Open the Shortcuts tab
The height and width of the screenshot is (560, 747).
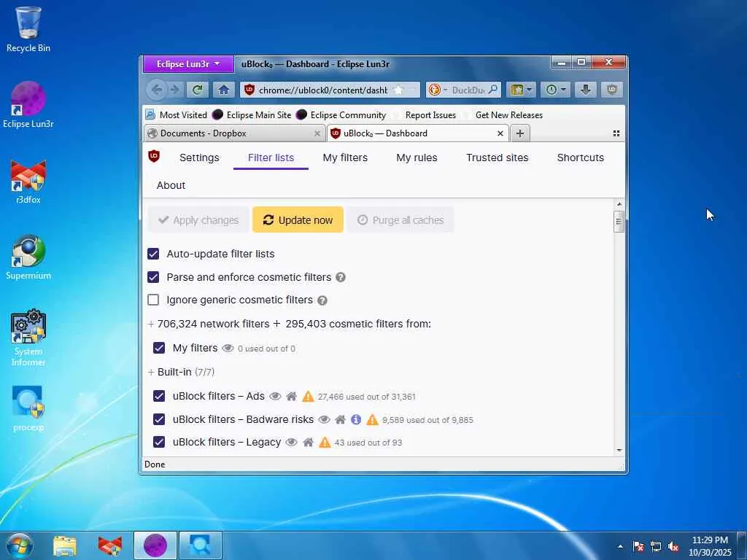point(580,157)
